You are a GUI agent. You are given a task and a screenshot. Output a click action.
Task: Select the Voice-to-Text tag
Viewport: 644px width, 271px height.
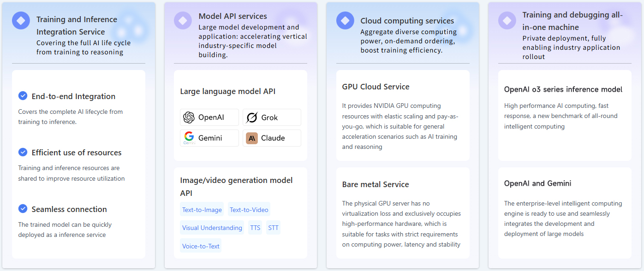(x=201, y=246)
